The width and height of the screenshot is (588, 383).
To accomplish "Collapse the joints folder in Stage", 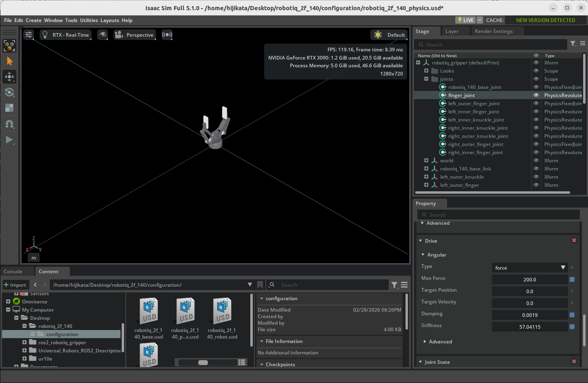I will point(426,79).
